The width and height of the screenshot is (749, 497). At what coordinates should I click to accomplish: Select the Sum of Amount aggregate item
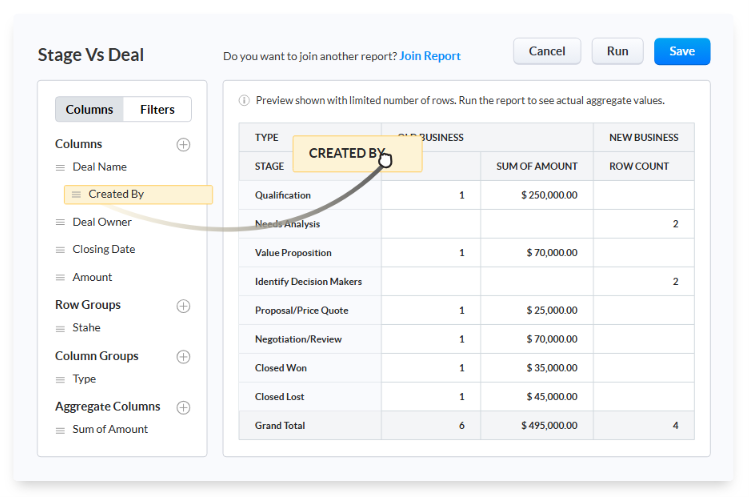110,429
